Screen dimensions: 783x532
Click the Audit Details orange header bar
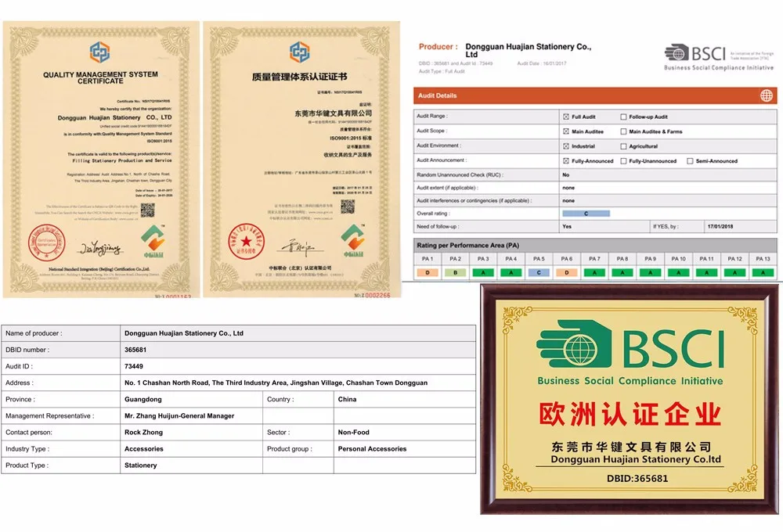click(595, 95)
